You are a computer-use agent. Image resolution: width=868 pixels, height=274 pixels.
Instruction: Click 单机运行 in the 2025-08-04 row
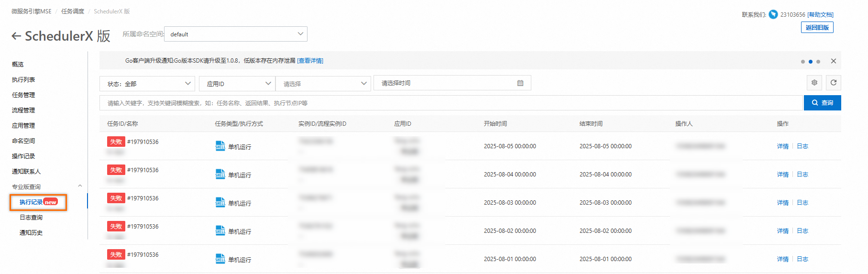pyautogui.click(x=240, y=175)
